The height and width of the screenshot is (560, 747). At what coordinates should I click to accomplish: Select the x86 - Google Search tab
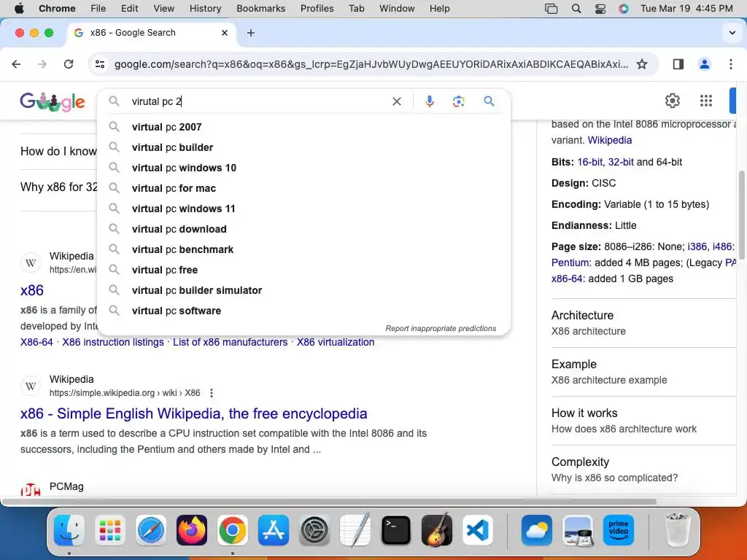[x=152, y=33]
